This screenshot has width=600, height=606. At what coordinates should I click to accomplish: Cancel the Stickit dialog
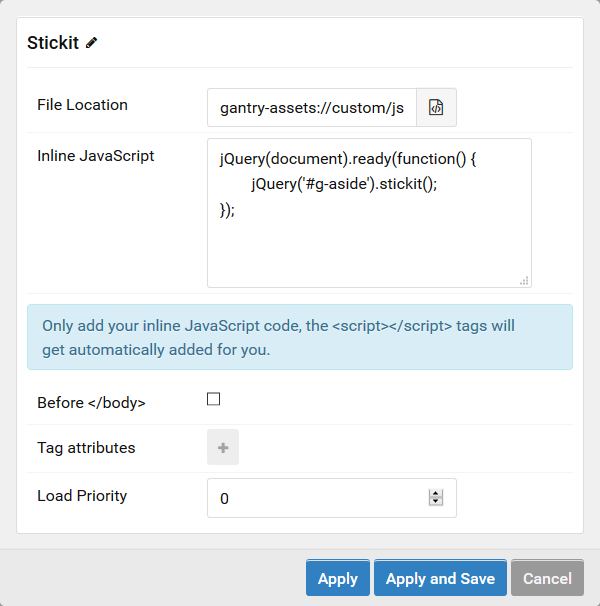547,578
